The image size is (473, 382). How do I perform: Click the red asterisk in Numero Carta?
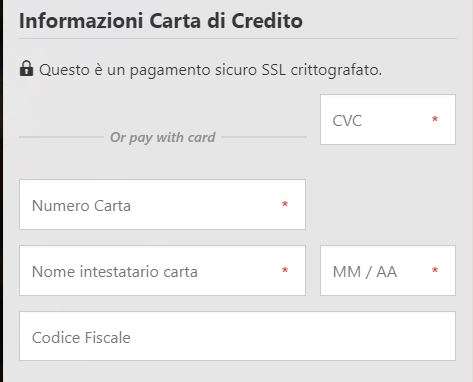point(285,204)
